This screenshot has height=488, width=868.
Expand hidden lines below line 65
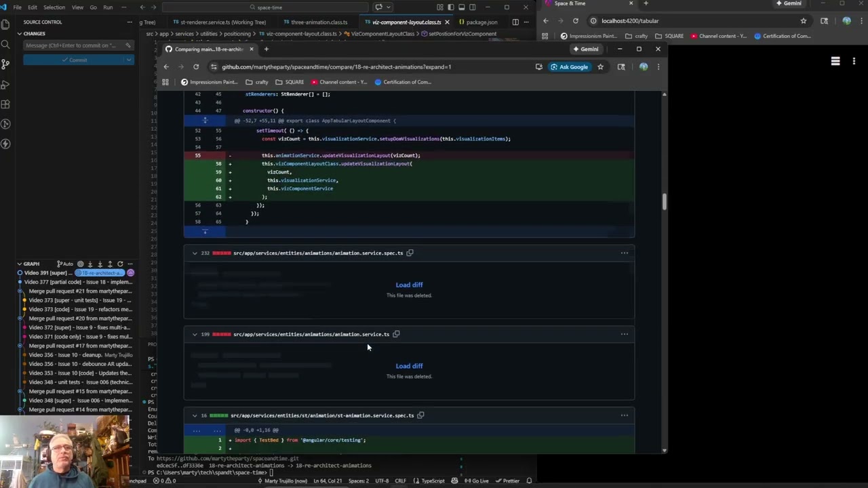[x=204, y=232]
